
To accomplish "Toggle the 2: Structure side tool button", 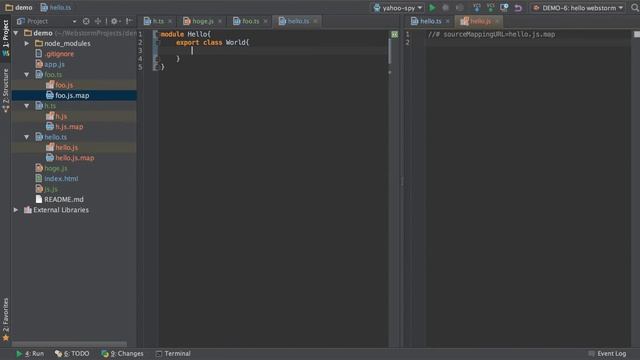I will point(6,90).
